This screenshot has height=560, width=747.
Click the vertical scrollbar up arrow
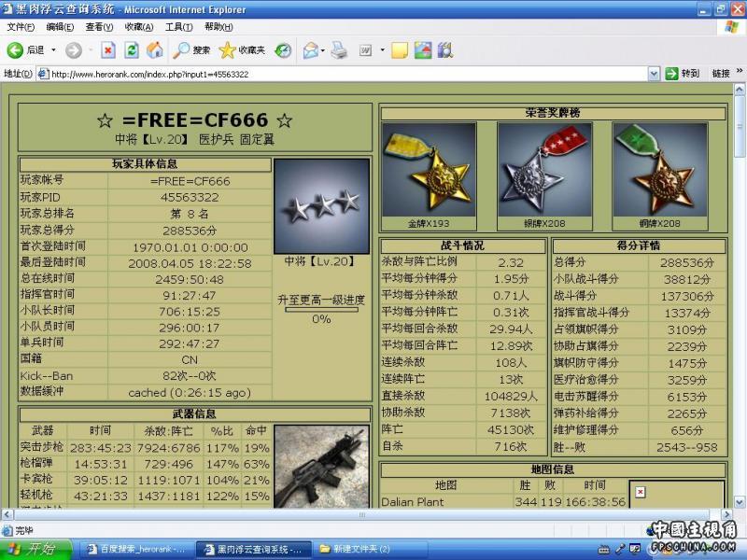(739, 89)
